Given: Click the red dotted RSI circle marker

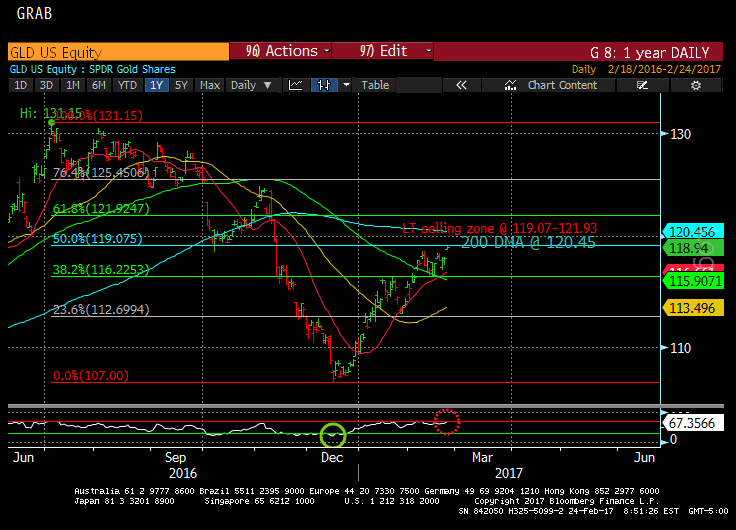Looking at the screenshot, I should (x=446, y=422).
